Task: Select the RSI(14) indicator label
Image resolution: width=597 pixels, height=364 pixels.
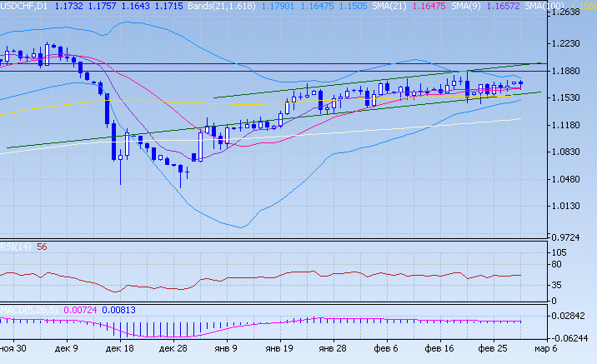Action: click(x=16, y=247)
